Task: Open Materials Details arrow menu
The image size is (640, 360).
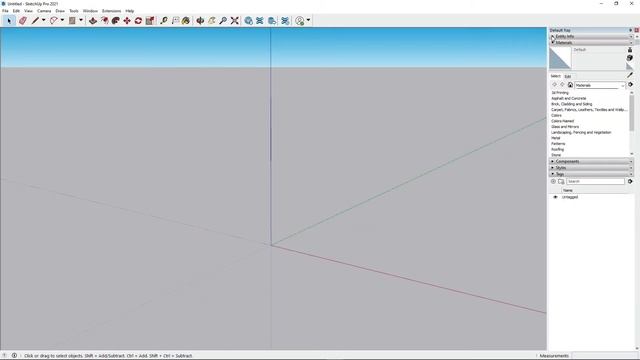Action: pos(630,85)
